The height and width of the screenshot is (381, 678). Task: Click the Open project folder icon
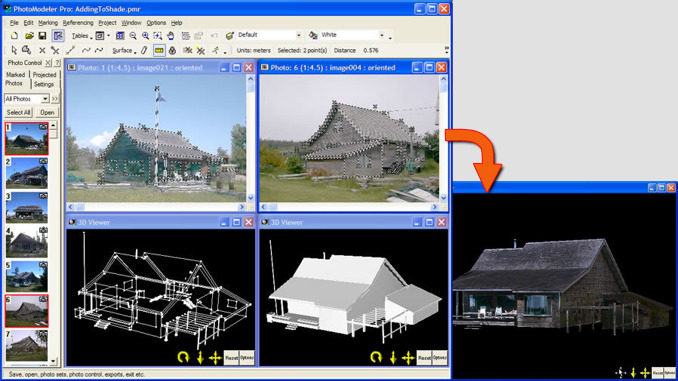29,35
